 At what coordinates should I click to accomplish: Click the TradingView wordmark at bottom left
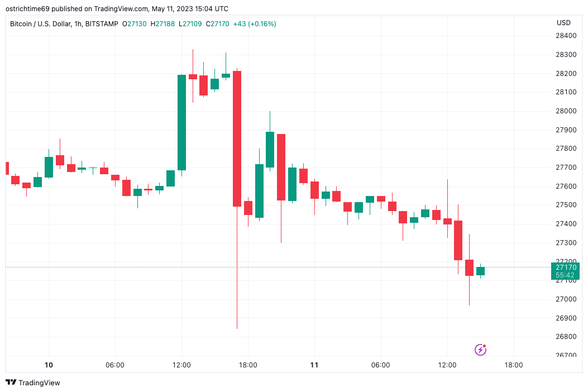pyautogui.click(x=39, y=383)
